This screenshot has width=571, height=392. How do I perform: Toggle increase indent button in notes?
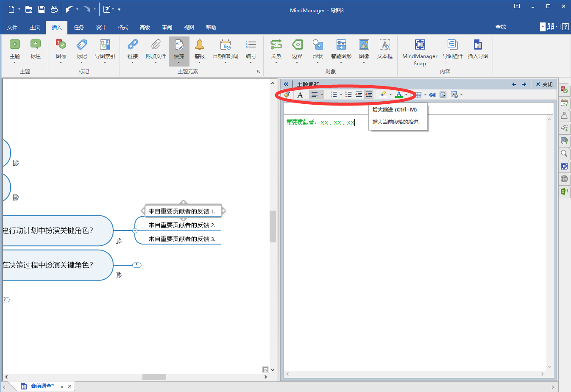point(369,95)
